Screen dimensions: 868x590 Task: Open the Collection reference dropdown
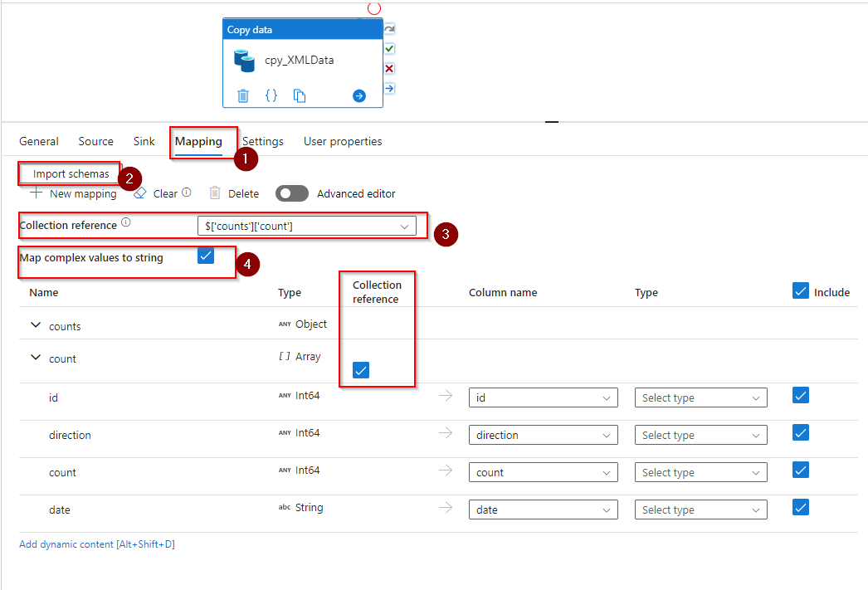pos(307,226)
